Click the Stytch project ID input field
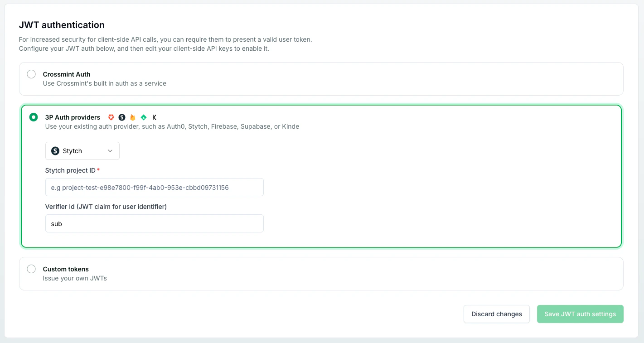The image size is (644, 343). [154, 187]
